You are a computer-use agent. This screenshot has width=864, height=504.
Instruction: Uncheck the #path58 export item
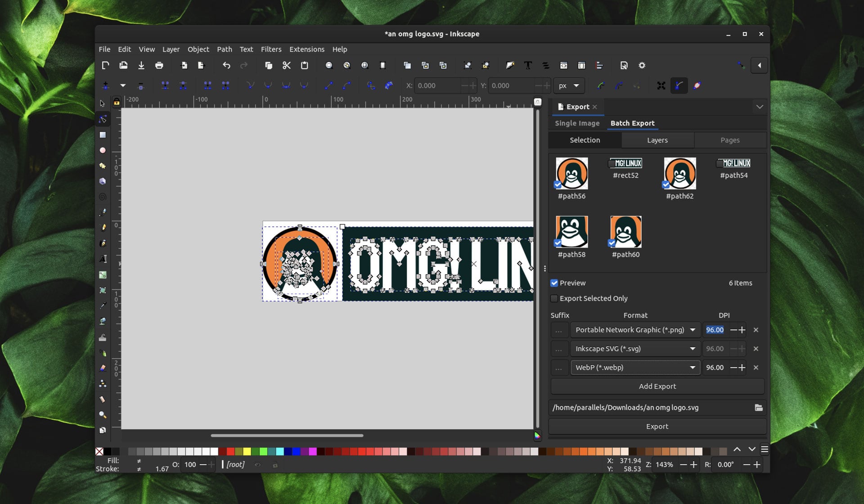click(558, 243)
